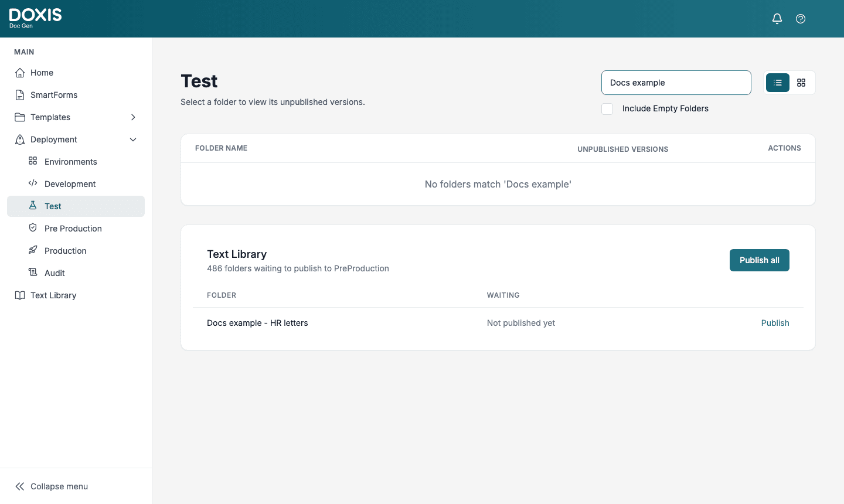
Task: Click the Actions column header
Action: point(784,148)
